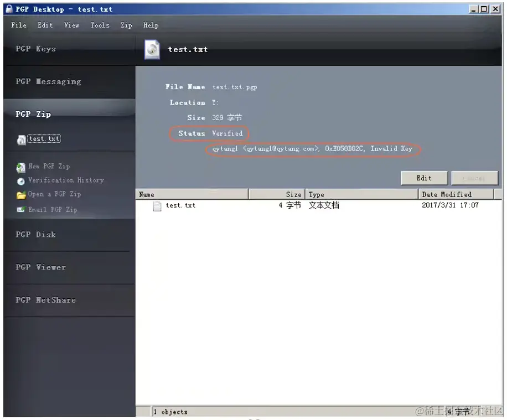Screen dimensions: 507x420
Task: Click the '4 字节' size cell
Action: [x=289, y=205]
